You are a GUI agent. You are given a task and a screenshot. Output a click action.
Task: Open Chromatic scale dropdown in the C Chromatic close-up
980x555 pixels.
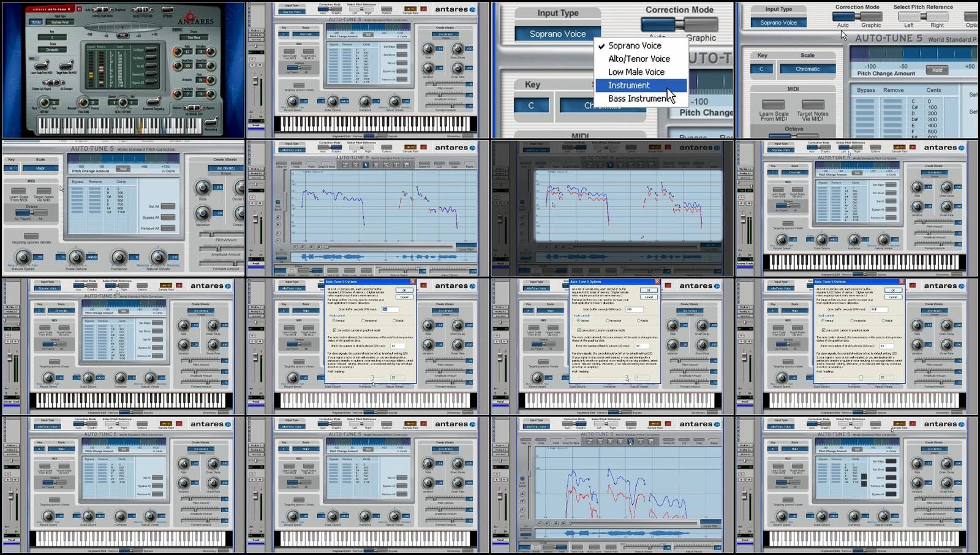pyautogui.click(x=807, y=69)
